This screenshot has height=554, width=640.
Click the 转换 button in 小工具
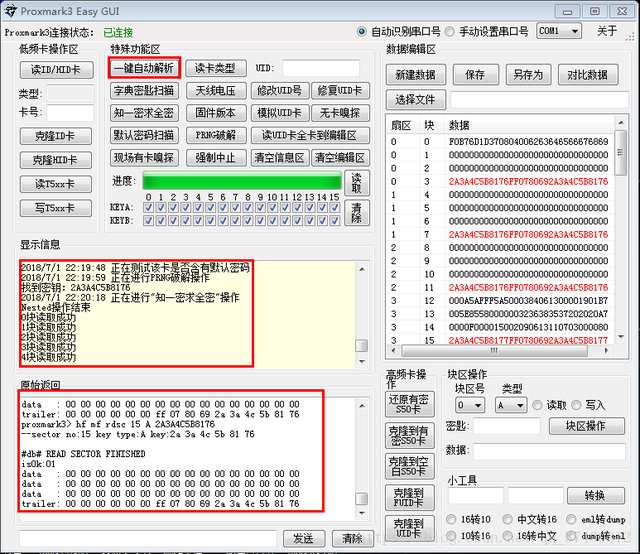pyautogui.click(x=596, y=496)
